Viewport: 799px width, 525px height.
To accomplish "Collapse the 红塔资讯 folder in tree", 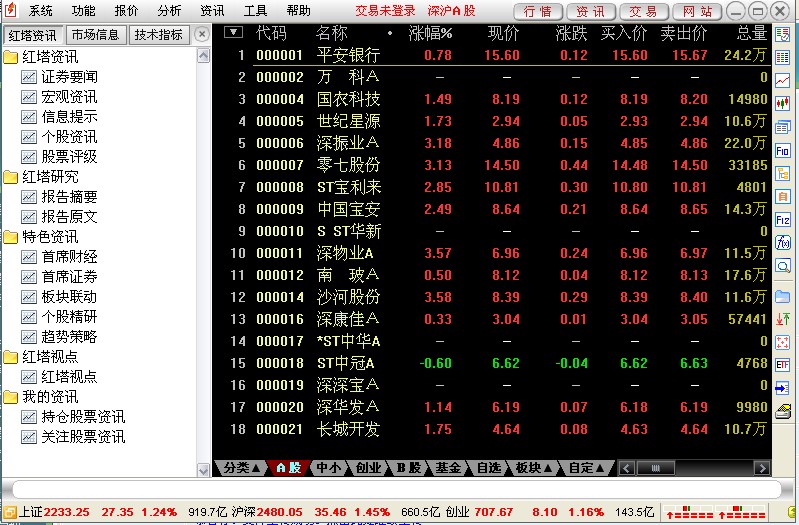I will (x=11, y=57).
